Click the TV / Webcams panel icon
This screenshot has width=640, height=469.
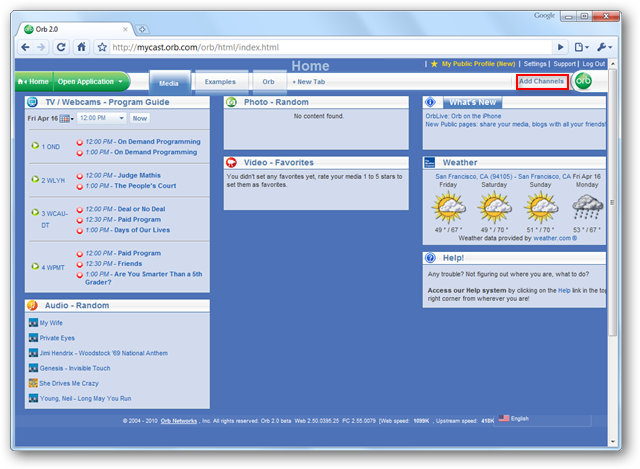pyautogui.click(x=32, y=102)
